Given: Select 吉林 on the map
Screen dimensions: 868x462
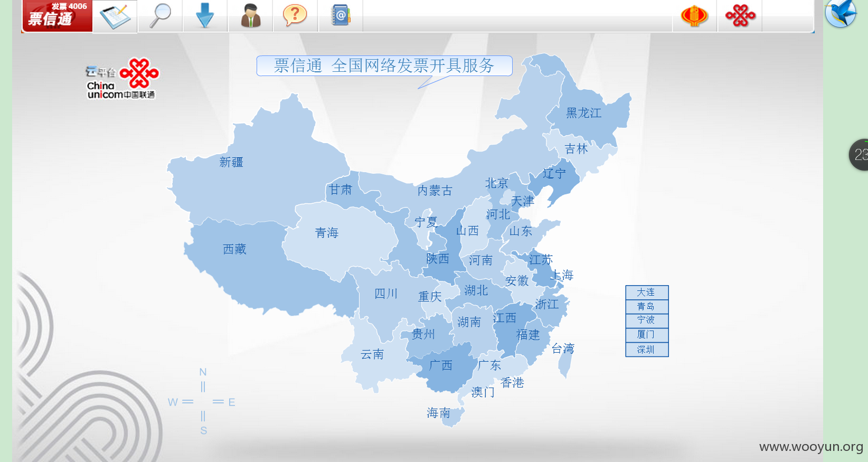Looking at the screenshot, I should [576, 149].
